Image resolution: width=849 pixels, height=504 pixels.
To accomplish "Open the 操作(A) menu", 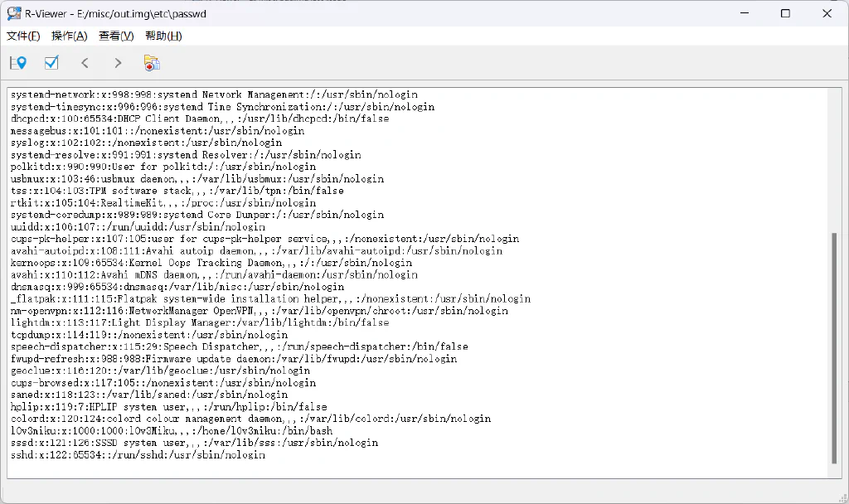I will click(x=70, y=36).
